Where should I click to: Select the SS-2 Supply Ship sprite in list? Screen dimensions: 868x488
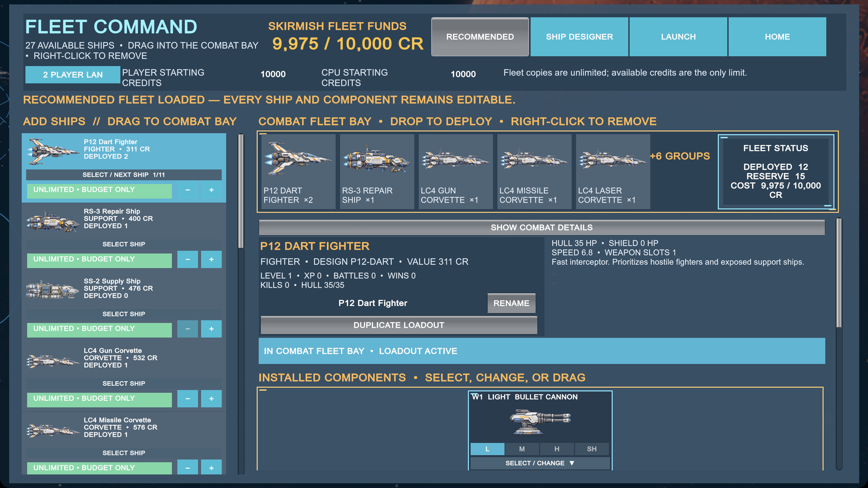click(x=52, y=290)
